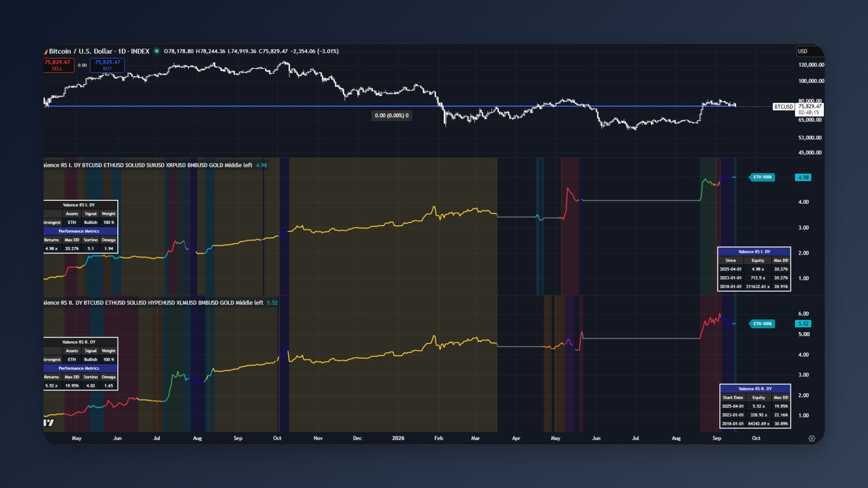Click the Valence RS I. DY blue table header at right
Viewport: 868px width, 488px height.
(754, 252)
